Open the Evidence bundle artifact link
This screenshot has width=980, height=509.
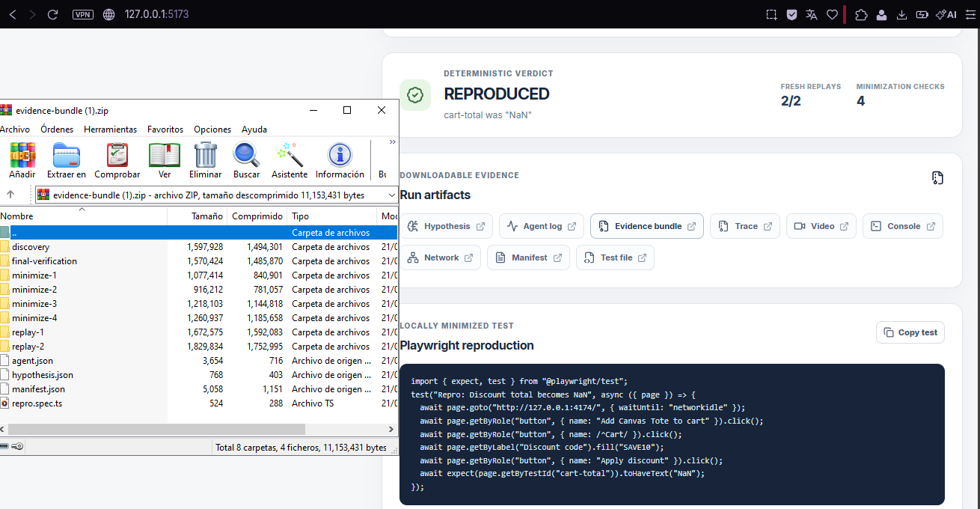pos(647,226)
